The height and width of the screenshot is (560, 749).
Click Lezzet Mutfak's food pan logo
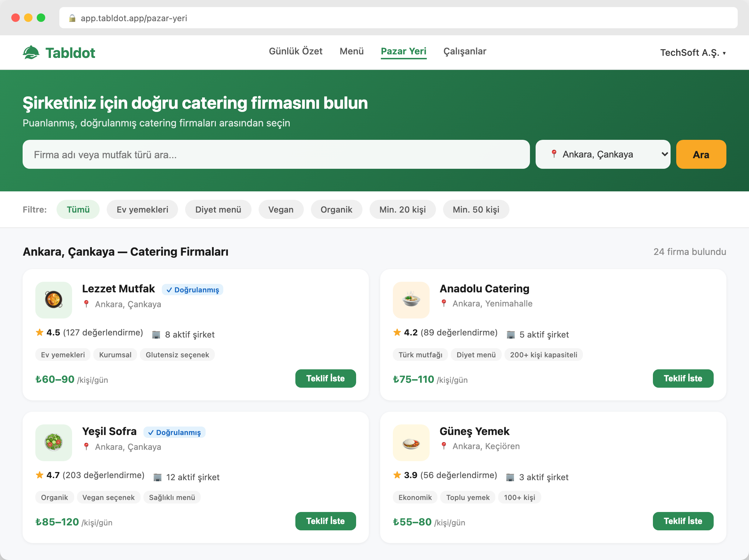click(x=54, y=300)
